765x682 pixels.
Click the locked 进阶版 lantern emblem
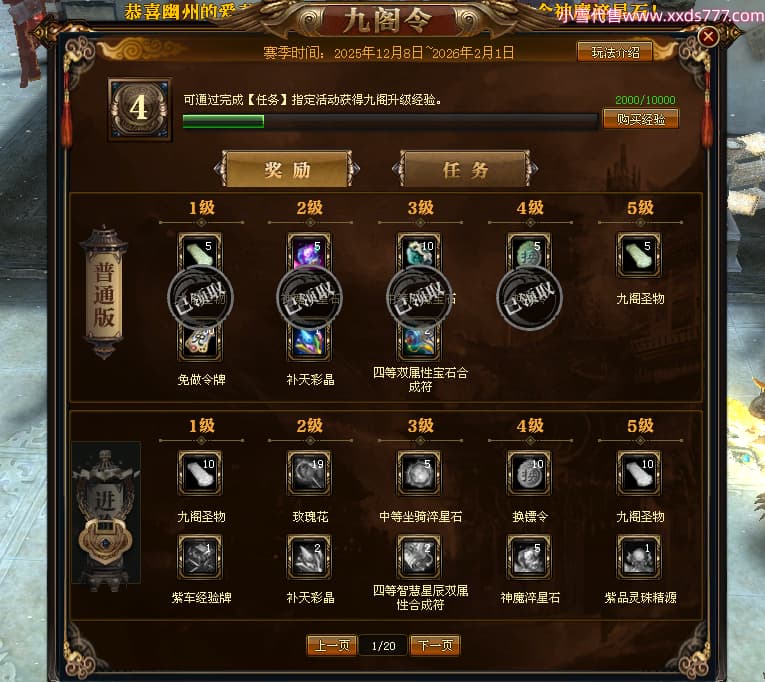pos(106,512)
